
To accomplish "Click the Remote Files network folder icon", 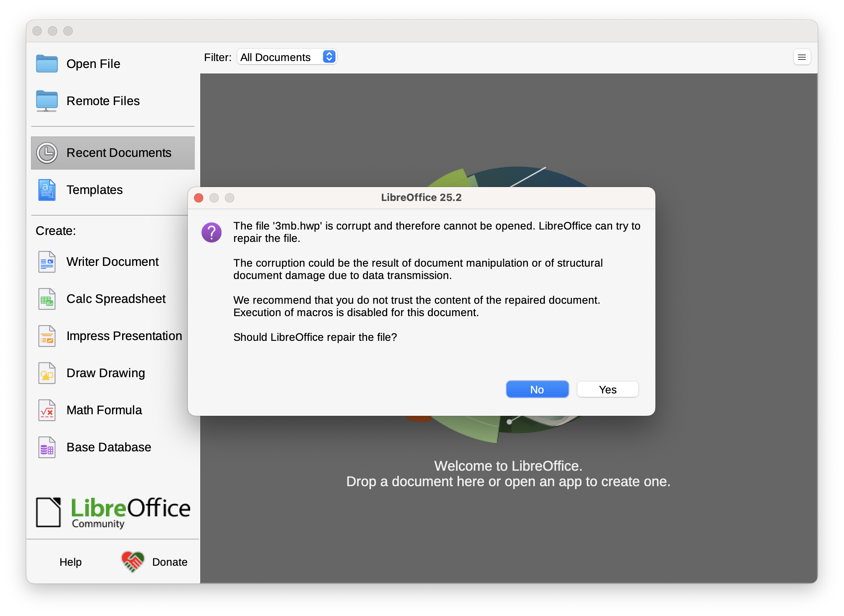I will coord(47,101).
